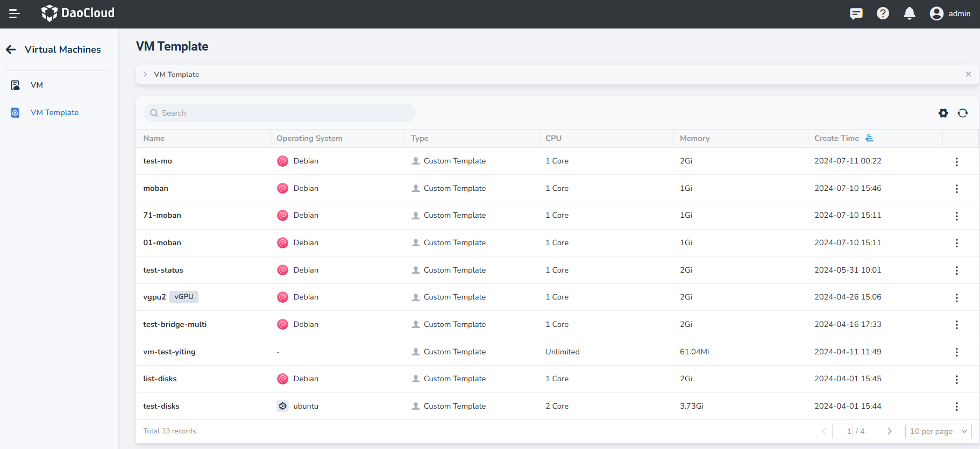The image size is (980, 449).
Task: Open actions menu for 01-moban
Action: [956, 243]
